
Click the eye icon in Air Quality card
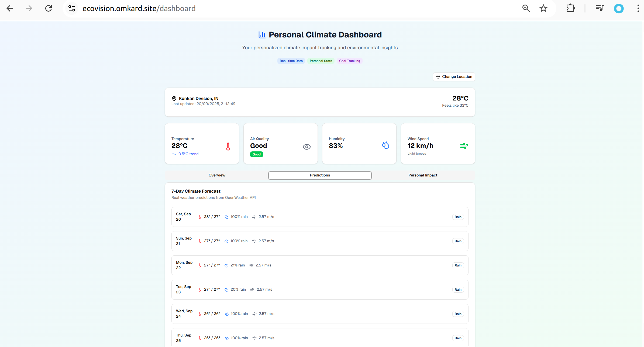pos(306,147)
